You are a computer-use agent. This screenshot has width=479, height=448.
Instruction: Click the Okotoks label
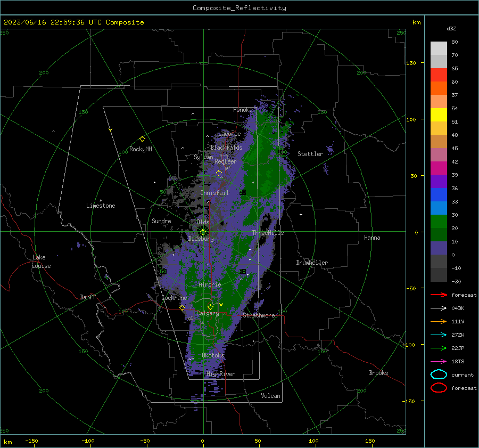[x=213, y=355]
